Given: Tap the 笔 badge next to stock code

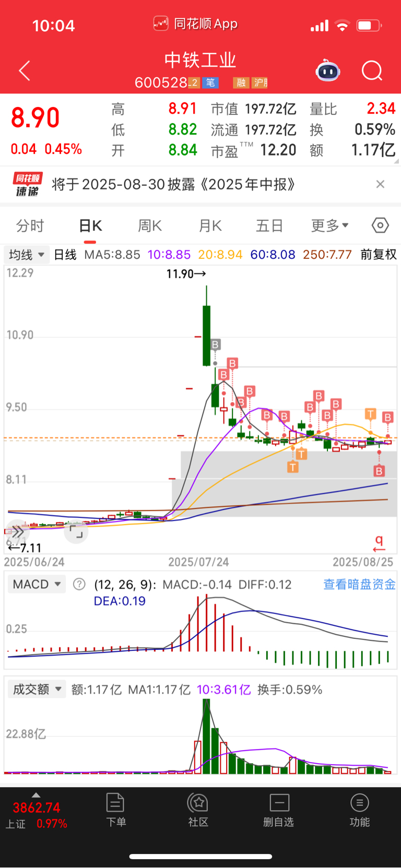Looking at the screenshot, I should 210,82.
